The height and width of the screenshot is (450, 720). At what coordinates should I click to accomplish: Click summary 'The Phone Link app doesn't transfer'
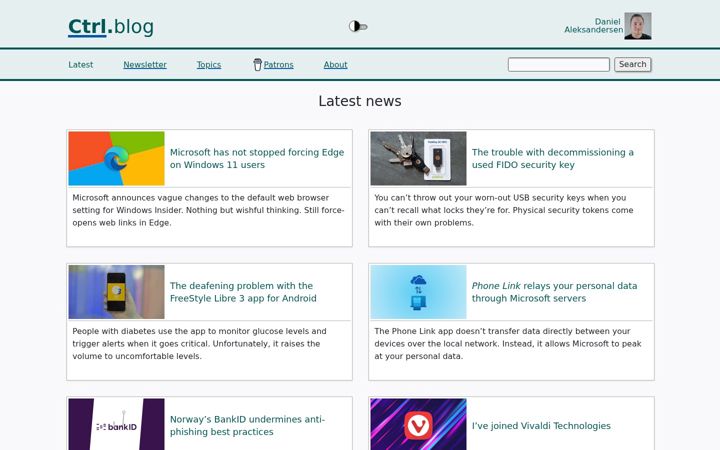[508, 344]
